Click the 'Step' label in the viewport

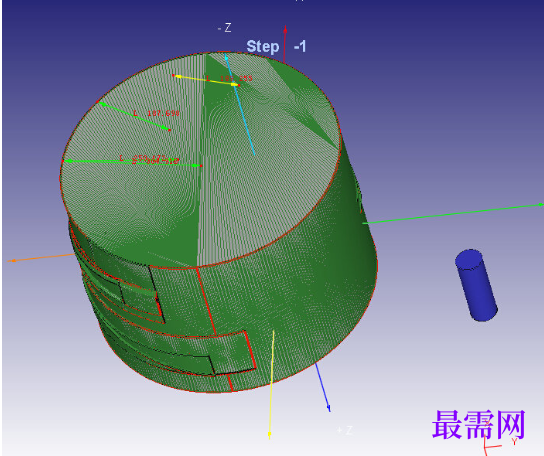tap(263, 47)
